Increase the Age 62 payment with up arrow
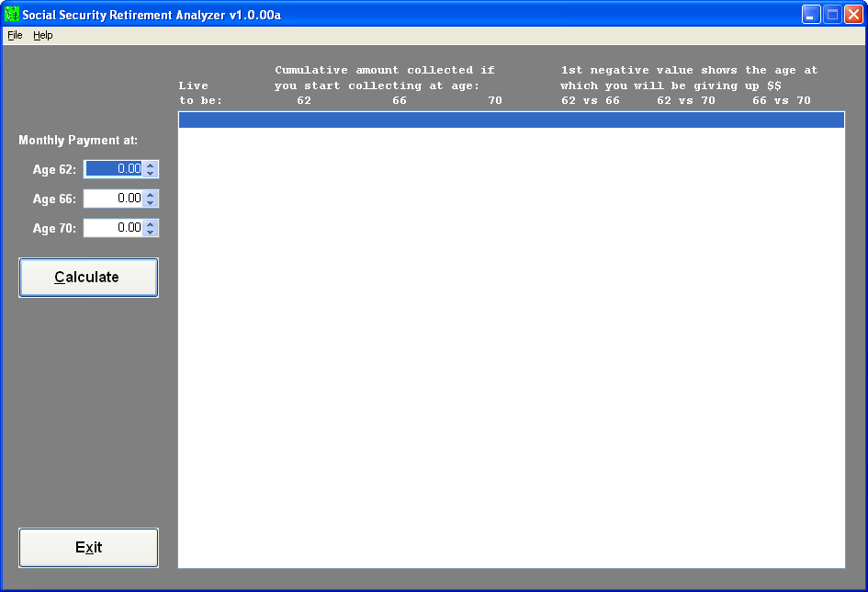868x592 pixels. (x=151, y=165)
